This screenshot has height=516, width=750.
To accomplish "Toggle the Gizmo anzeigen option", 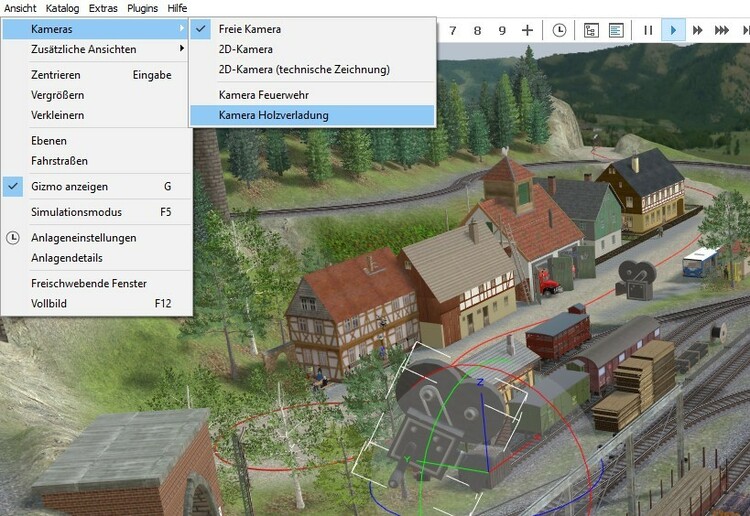I will click(x=70, y=186).
